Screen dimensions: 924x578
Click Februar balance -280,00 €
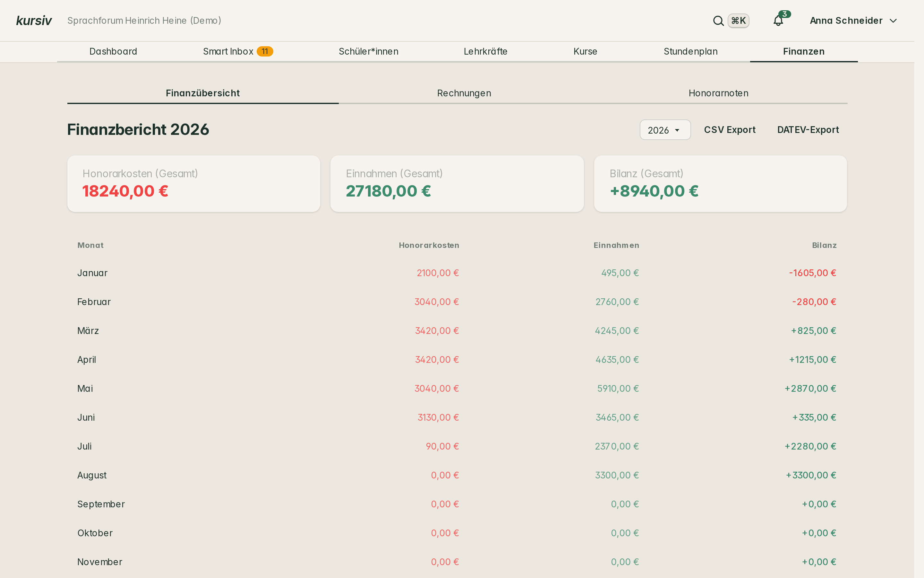pos(814,302)
